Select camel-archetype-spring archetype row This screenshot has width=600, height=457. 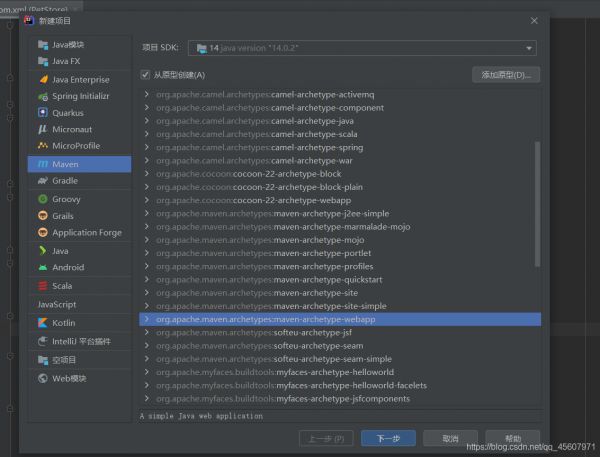pyautogui.click(x=340, y=147)
